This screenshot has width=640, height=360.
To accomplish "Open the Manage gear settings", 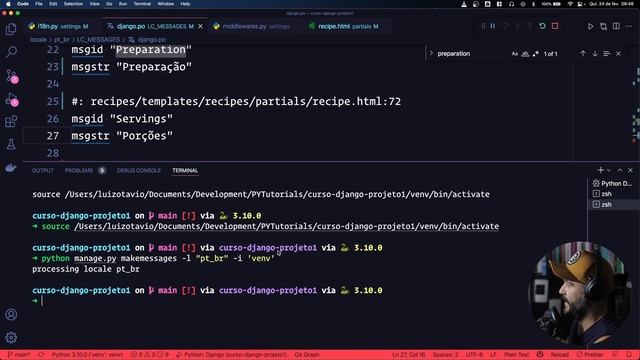I will coord(11,337).
